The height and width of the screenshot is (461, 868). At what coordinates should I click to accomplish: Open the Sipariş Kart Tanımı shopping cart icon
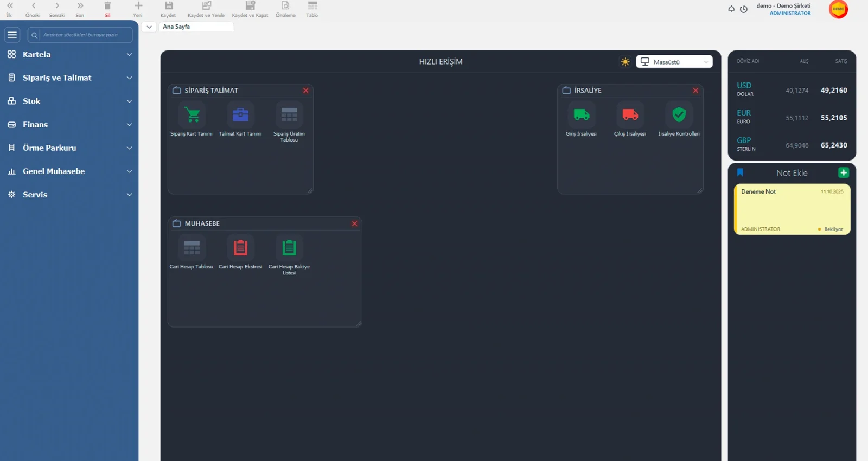click(x=192, y=115)
